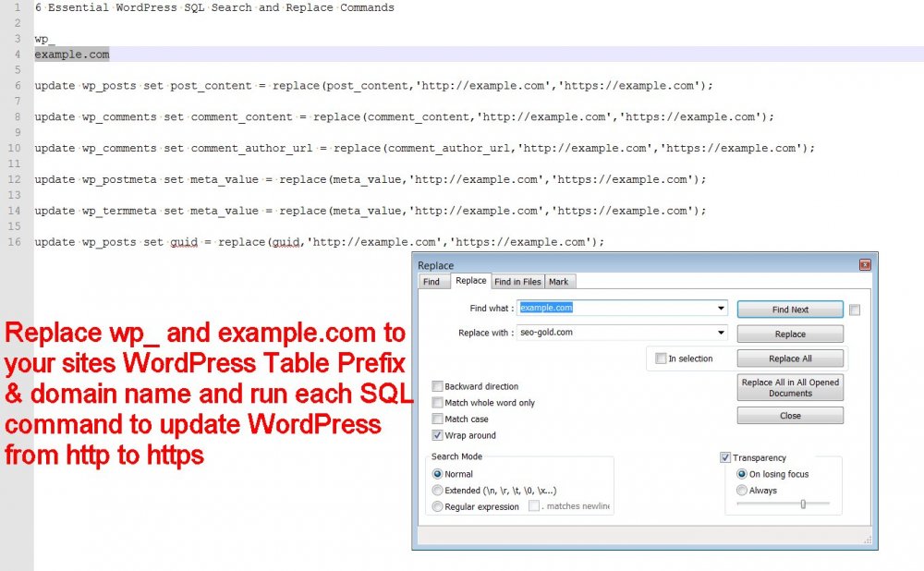Select Extended search mode

coord(437,490)
